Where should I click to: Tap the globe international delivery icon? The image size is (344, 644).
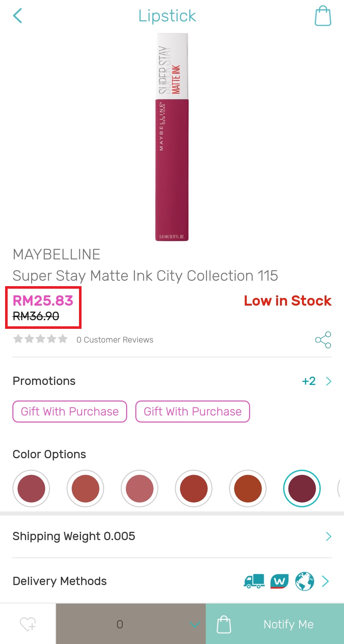point(304,581)
